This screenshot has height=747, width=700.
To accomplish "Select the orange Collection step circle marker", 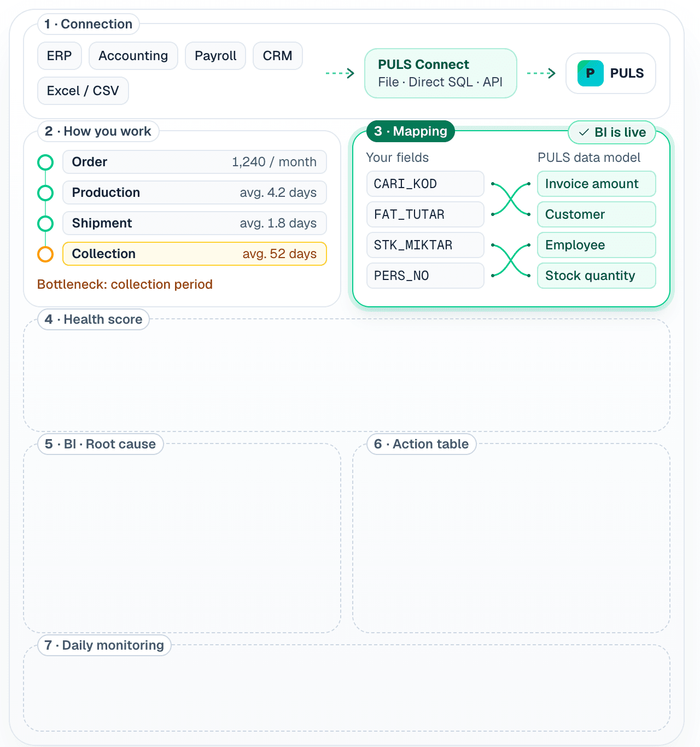I will click(45, 254).
